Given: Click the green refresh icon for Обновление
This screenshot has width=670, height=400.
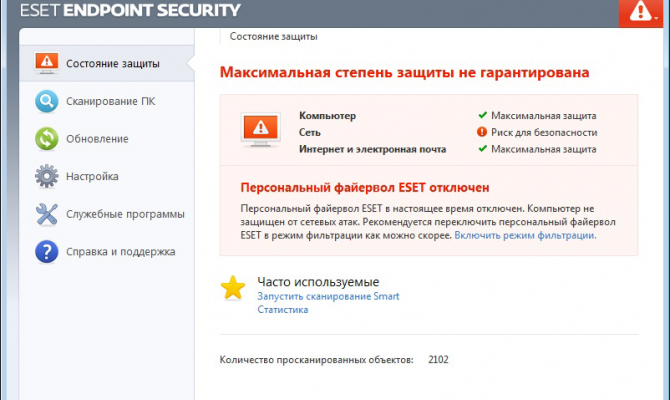Looking at the screenshot, I should [x=46, y=139].
